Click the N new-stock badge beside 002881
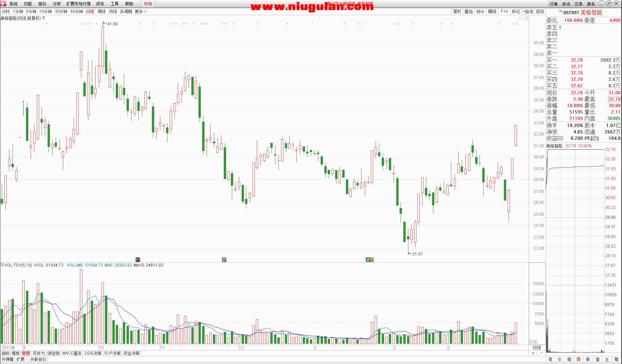This screenshot has width=622, height=364. [x=561, y=11]
